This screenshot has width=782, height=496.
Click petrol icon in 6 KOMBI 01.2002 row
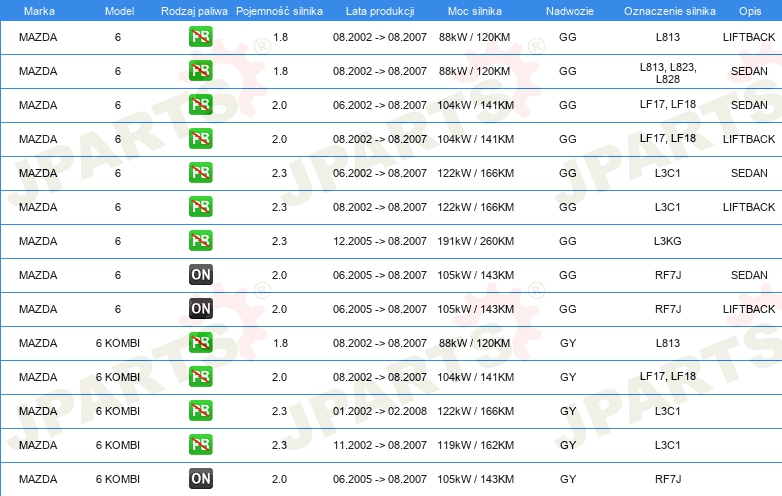point(201,410)
